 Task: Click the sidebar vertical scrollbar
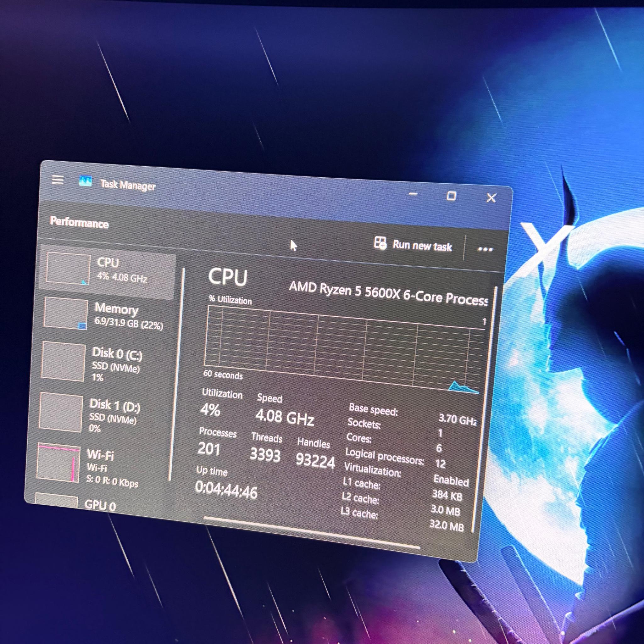[177, 374]
